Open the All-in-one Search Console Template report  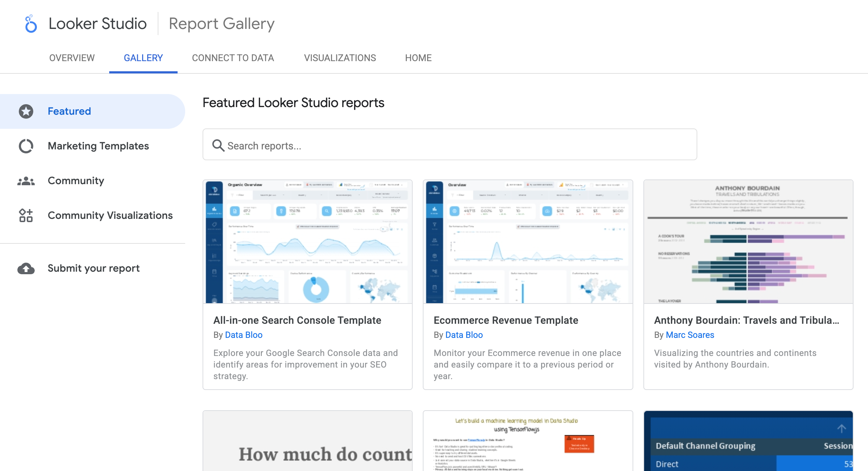pos(297,320)
